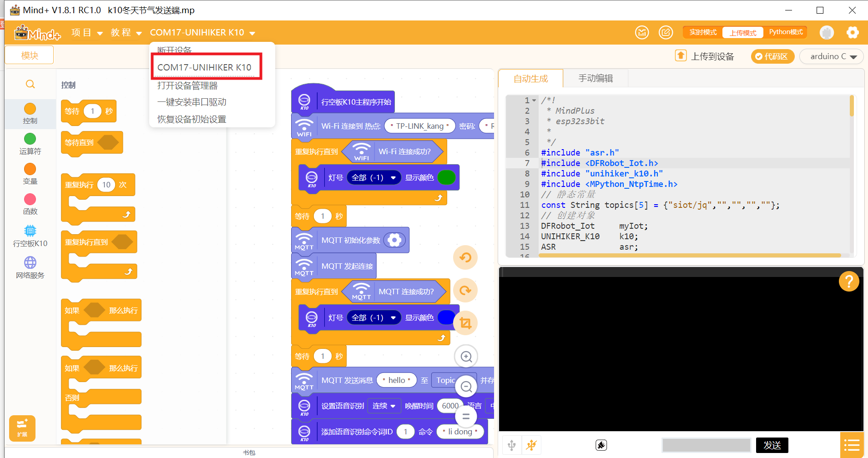Zoom in the block workspace
This screenshot has width=868, height=458.
466,357
